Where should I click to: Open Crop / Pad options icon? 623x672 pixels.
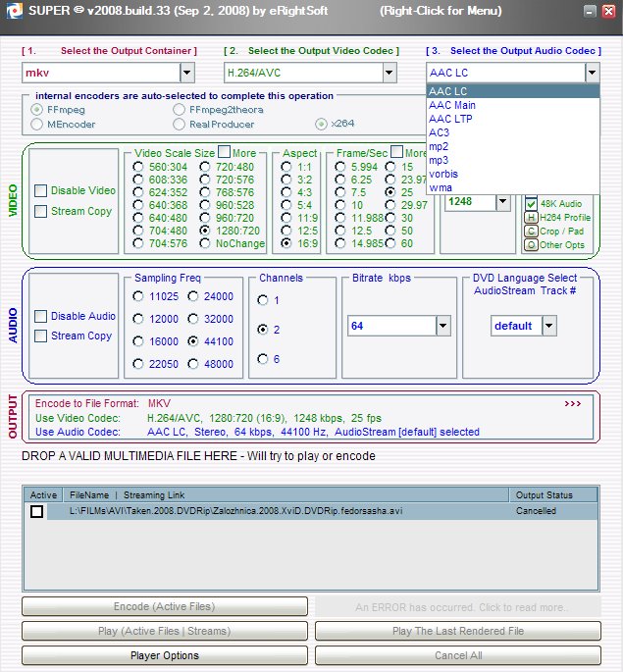click(x=532, y=232)
